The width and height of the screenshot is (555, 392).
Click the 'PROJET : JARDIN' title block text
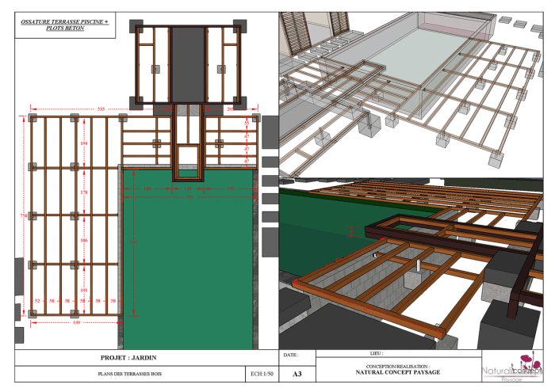tap(128, 358)
